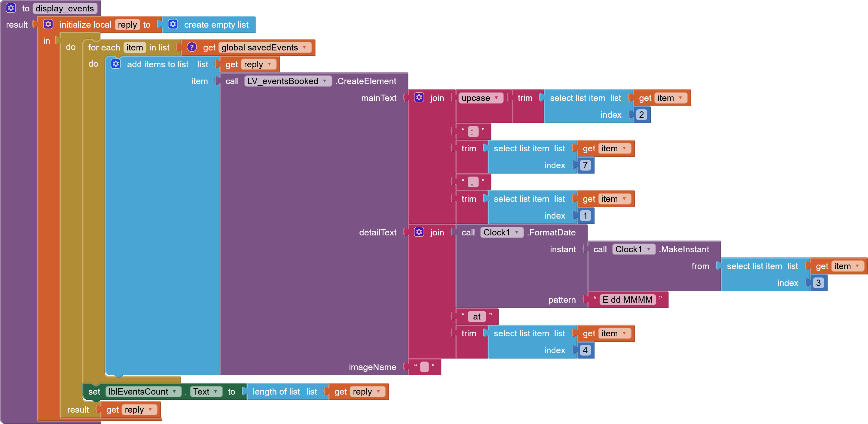Open Clock1 dropdown on FormatDate call
This screenshot has height=424, width=868.
coord(501,232)
